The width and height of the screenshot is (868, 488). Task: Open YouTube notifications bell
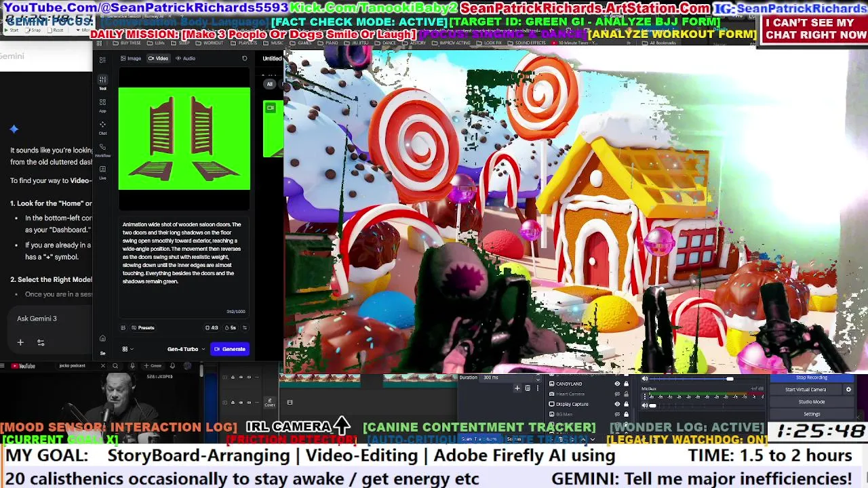172,366
